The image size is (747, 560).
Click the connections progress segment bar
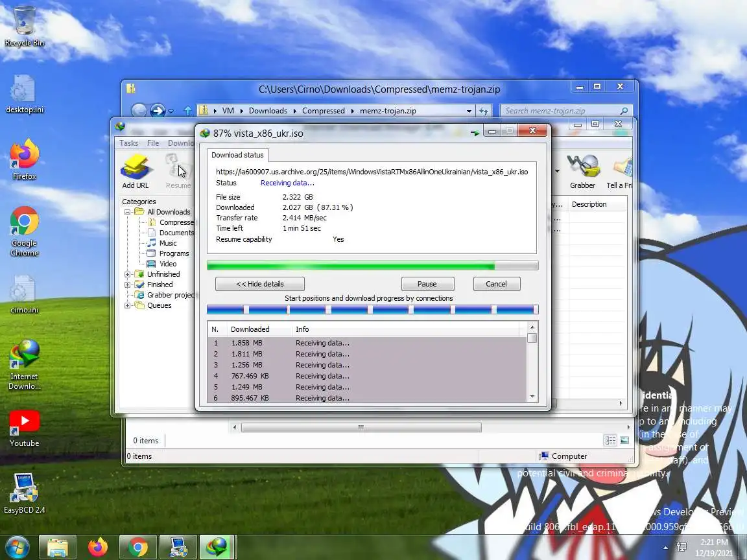[373, 310]
